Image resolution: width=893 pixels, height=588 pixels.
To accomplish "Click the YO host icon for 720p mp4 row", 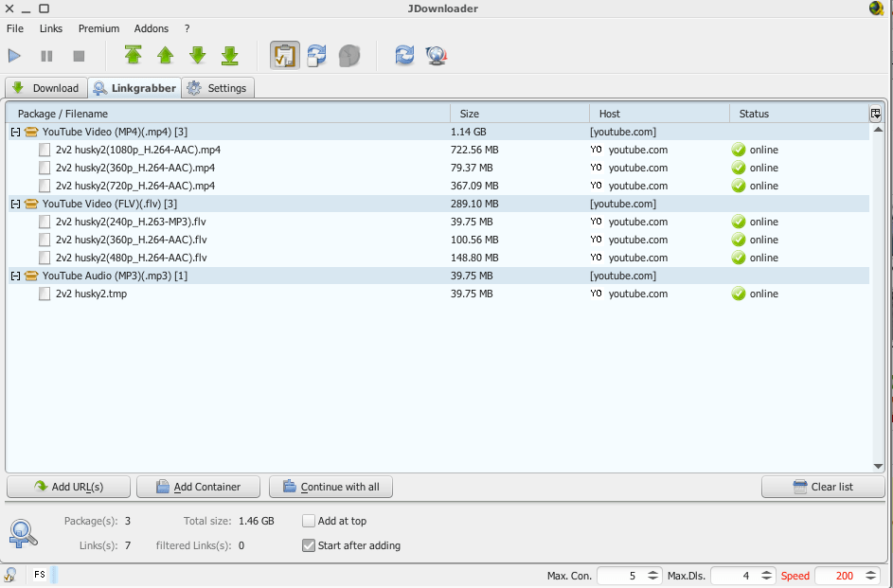I will (x=597, y=186).
